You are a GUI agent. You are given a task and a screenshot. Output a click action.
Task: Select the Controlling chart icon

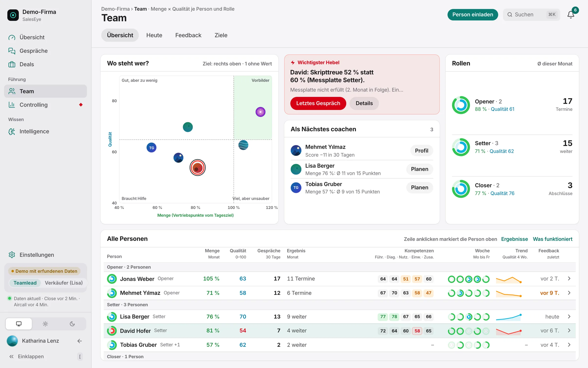[12, 105]
